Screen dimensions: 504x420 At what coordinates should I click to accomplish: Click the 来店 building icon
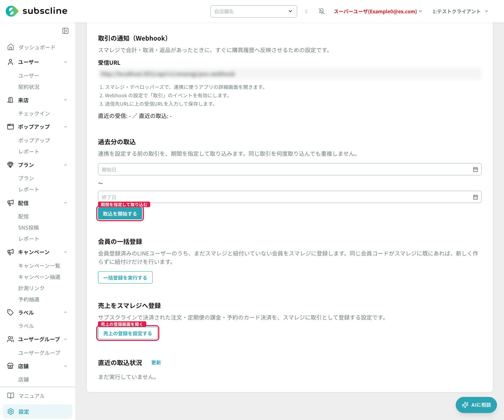tap(10, 100)
